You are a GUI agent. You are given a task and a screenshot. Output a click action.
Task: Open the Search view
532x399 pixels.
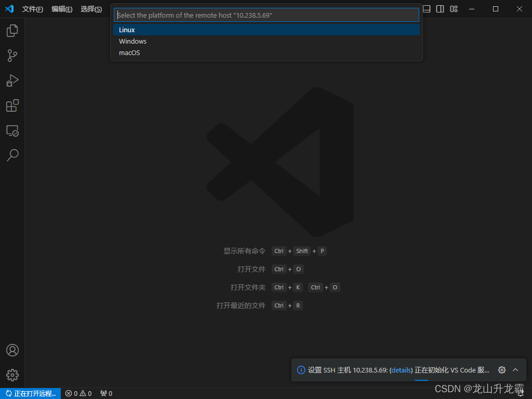coord(12,155)
